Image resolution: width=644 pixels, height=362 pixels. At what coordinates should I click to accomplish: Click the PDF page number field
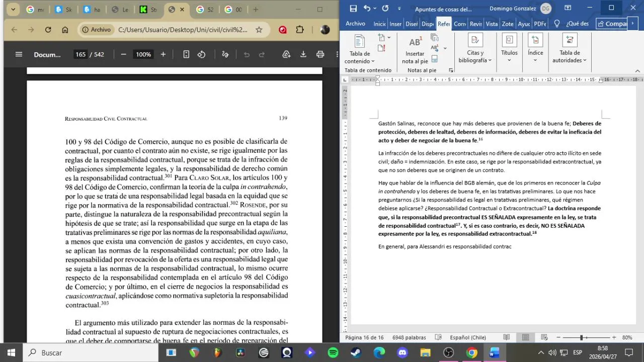click(x=80, y=54)
